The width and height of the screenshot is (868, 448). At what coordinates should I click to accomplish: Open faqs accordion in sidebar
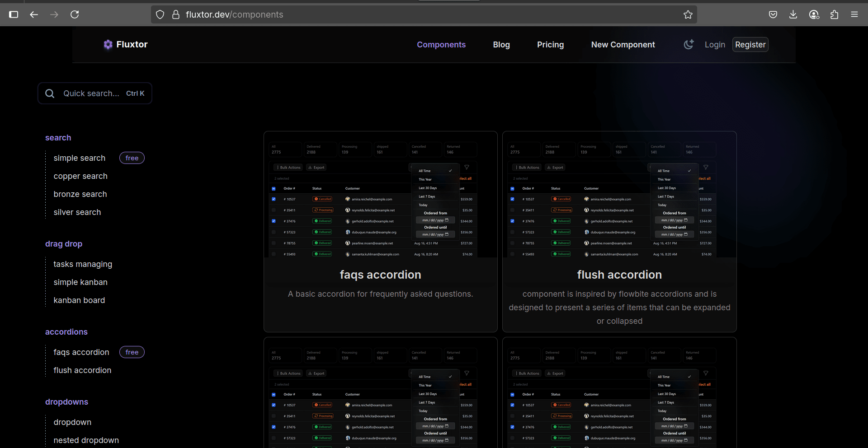(81, 352)
